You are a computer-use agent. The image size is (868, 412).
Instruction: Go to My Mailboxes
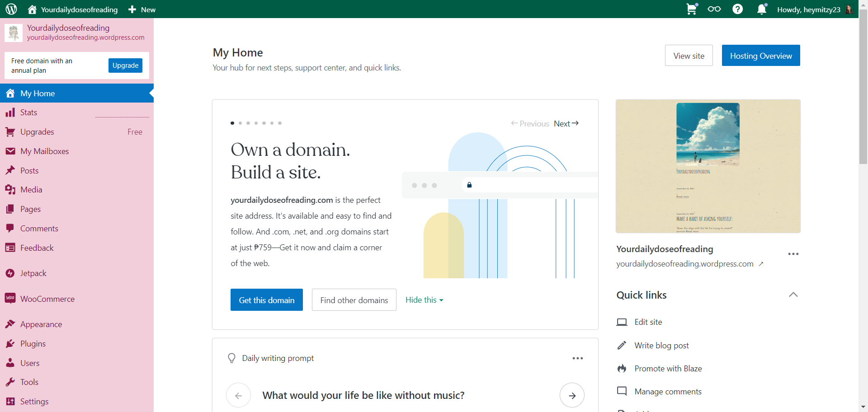(x=77, y=151)
